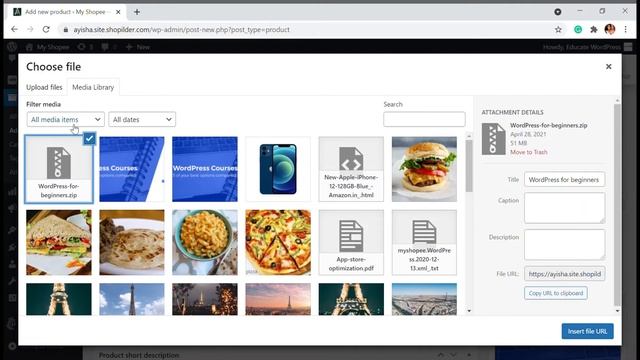Open the Chrome profile avatar
The image size is (640, 360).
[x=610, y=29]
